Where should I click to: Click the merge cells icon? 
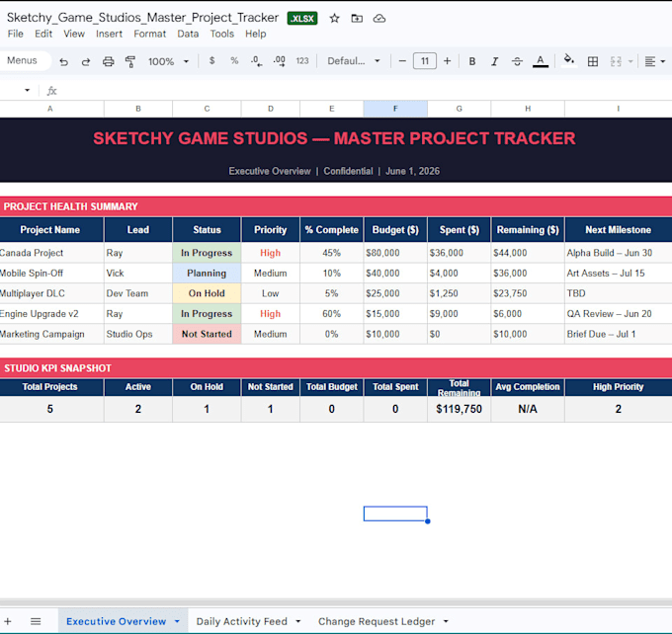(616, 61)
